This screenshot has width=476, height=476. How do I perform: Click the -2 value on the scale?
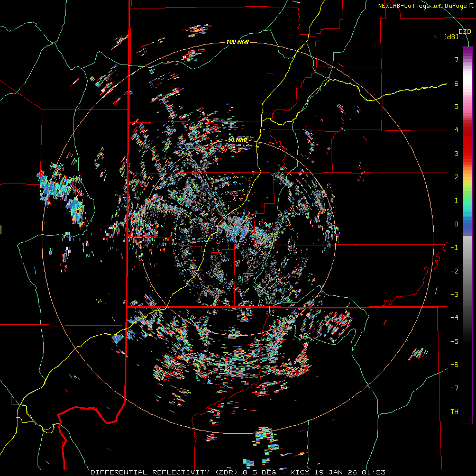coord(454,271)
